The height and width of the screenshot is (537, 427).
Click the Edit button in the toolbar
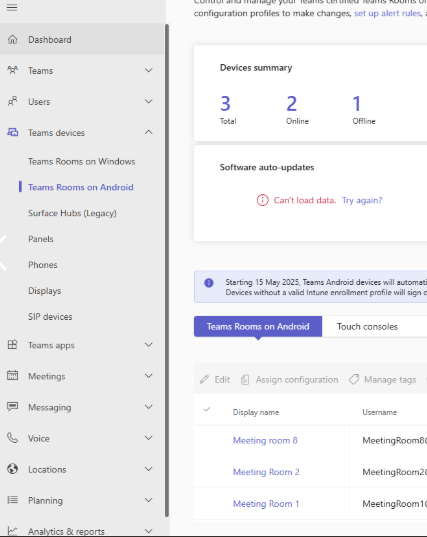pos(215,379)
